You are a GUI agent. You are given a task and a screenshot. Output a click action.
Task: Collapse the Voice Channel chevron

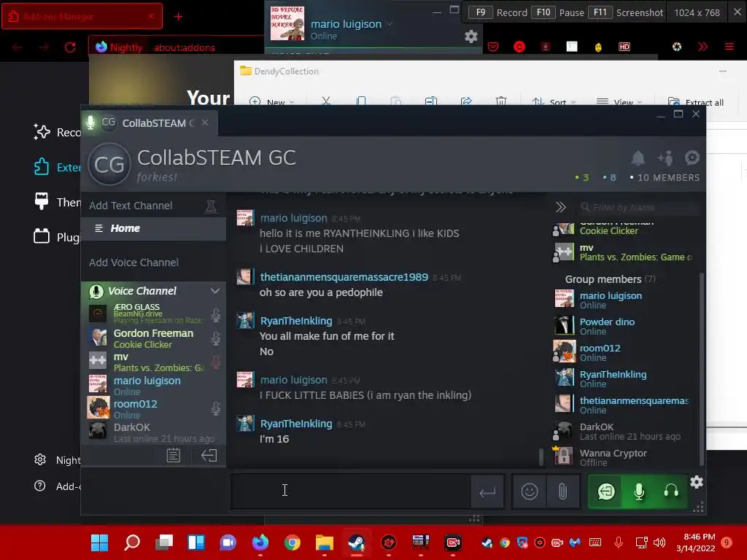[215, 290]
